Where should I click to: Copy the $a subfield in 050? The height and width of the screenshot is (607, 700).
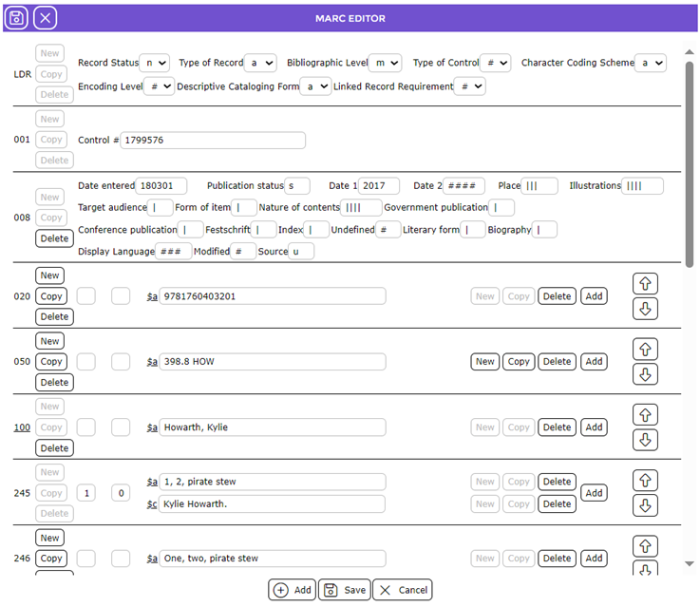click(519, 362)
